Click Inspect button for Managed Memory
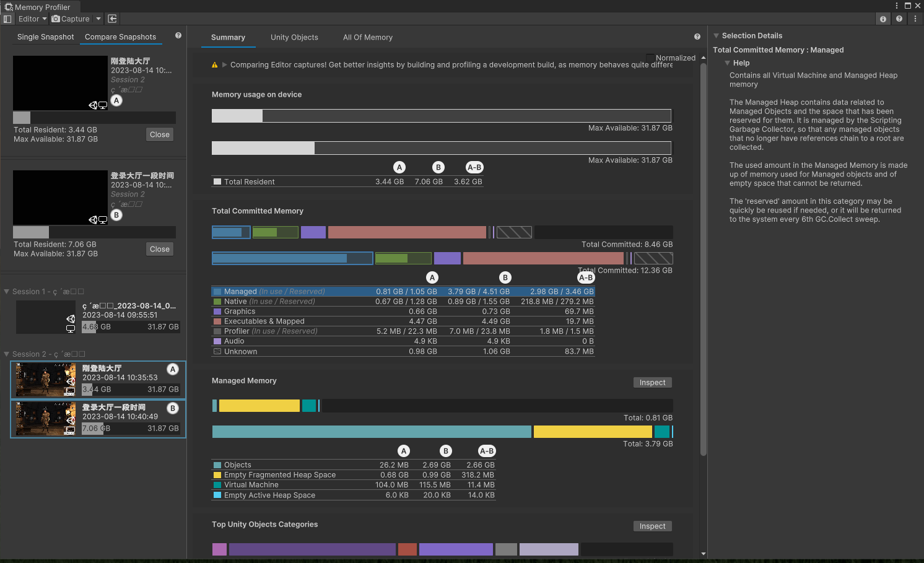The height and width of the screenshot is (563, 924). point(652,383)
